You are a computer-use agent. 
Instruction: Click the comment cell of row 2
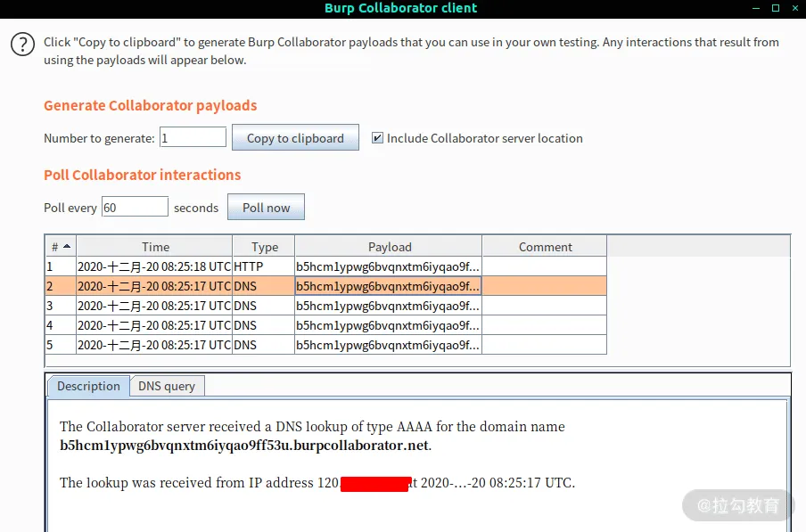(545, 286)
